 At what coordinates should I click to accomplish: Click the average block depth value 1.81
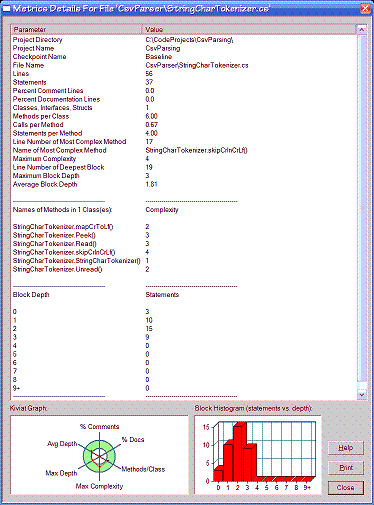pyautogui.click(x=151, y=184)
